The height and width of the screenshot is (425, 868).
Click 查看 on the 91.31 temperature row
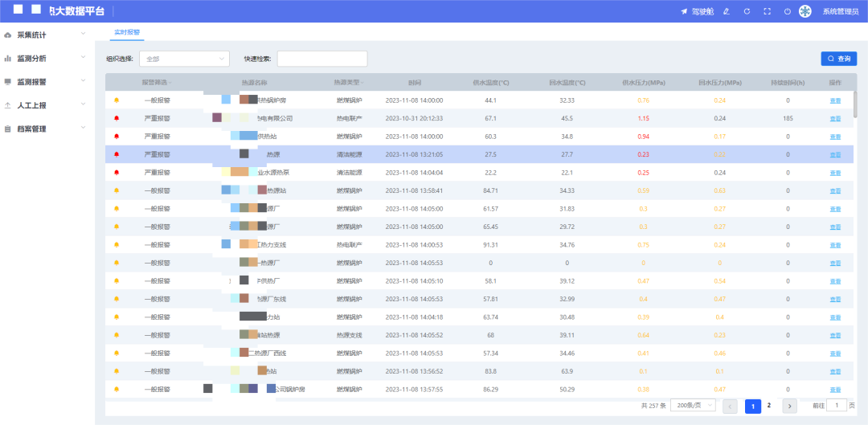835,245
